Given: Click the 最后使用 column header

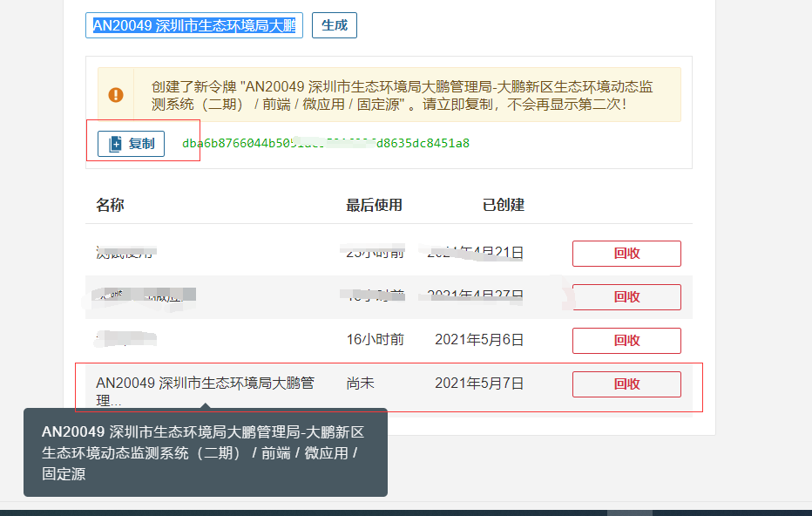Looking at the screenshot, I should [374, 206].
